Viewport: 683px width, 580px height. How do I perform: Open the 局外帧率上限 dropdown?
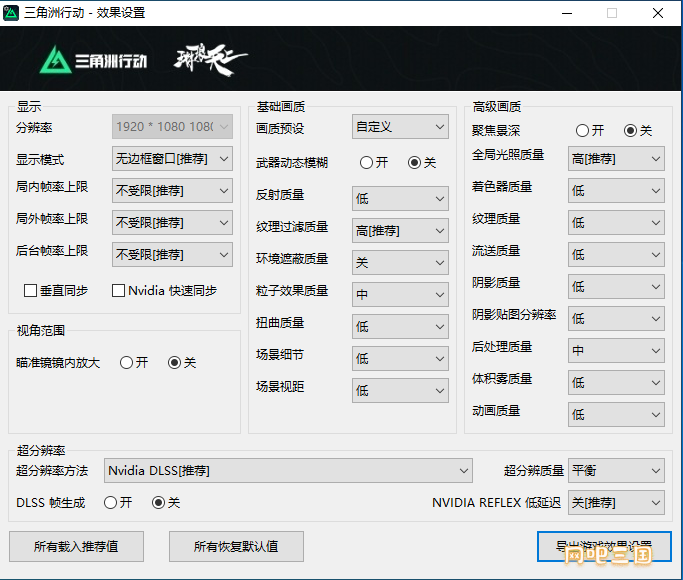point(172,223)
